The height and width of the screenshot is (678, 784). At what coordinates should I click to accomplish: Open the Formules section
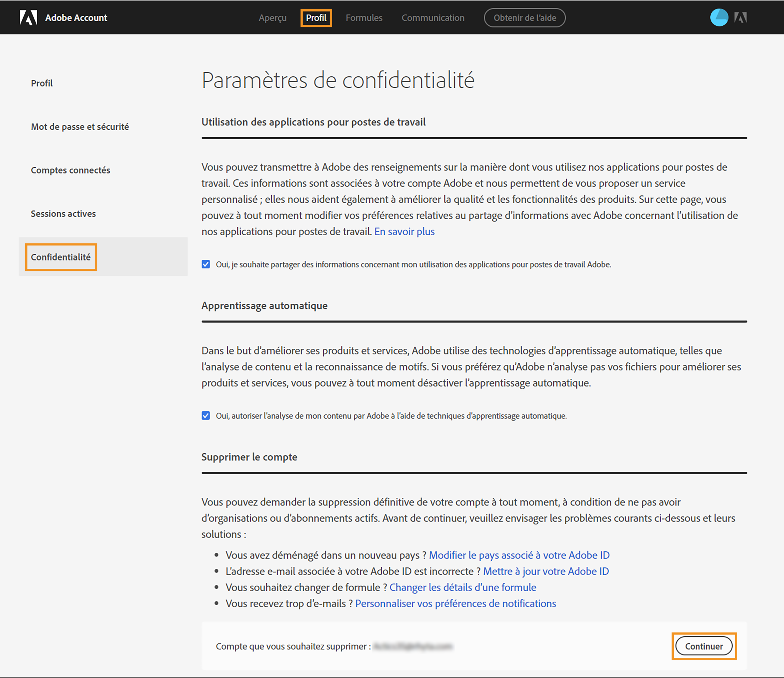[364, 17]
